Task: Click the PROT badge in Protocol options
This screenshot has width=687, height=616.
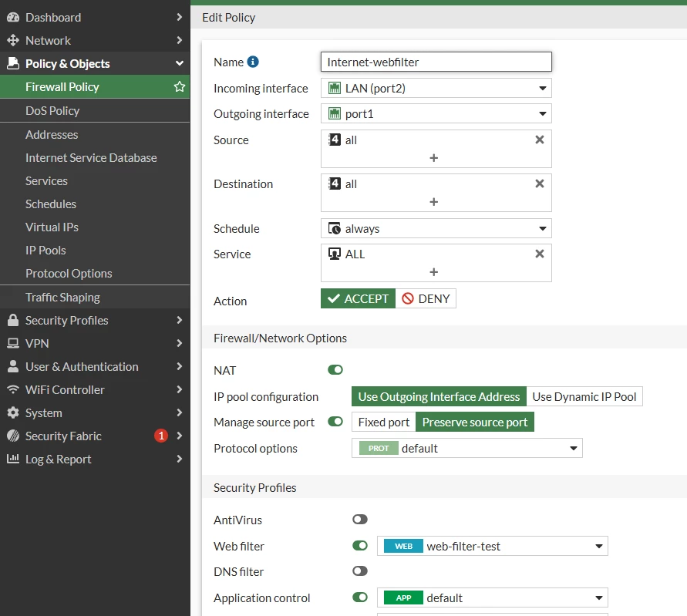Action: pos(379,448)
